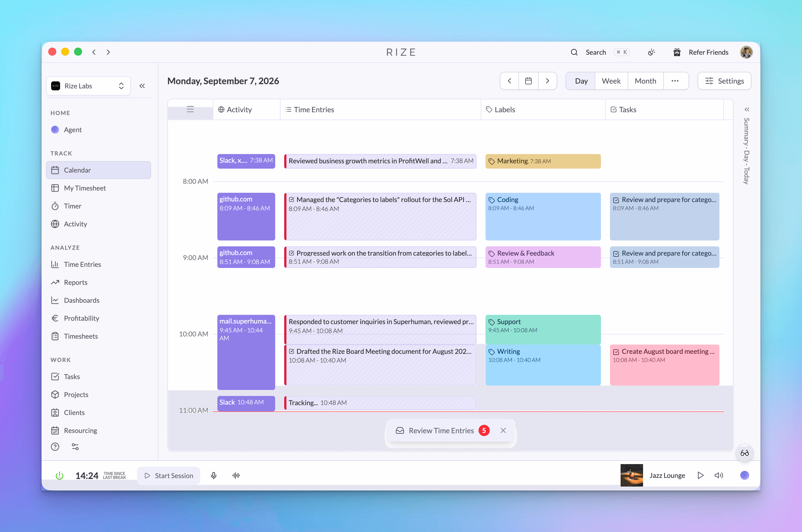Select the Tasks column header
This screenshot has width=802, height=532.
[x=664, y=110]
